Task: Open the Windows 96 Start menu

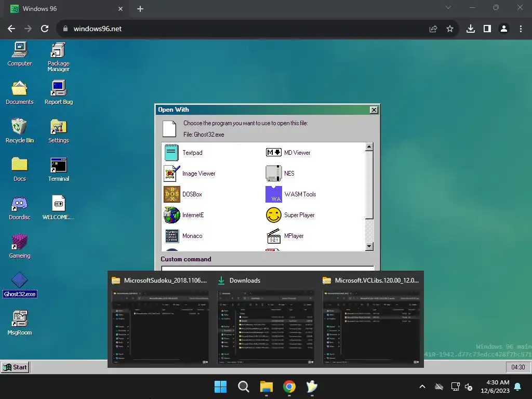Action: [x=15, y=367]
